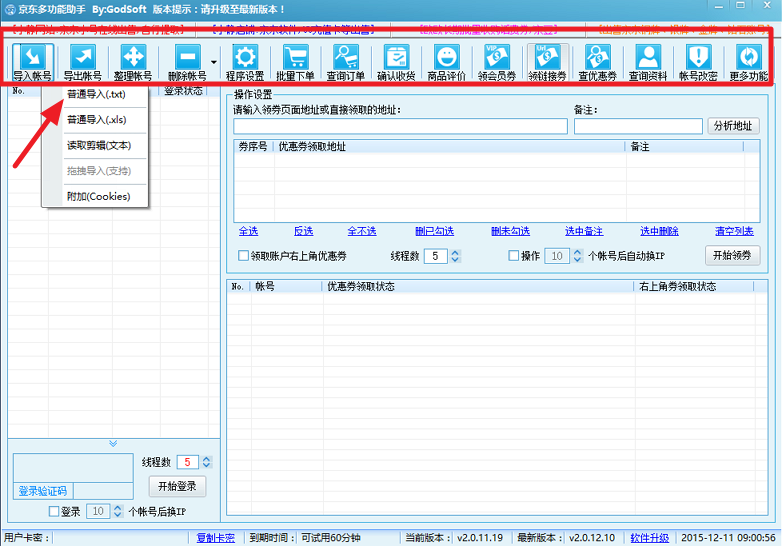Click the 删已勾选 delete checked link

[x=434, y=231]
